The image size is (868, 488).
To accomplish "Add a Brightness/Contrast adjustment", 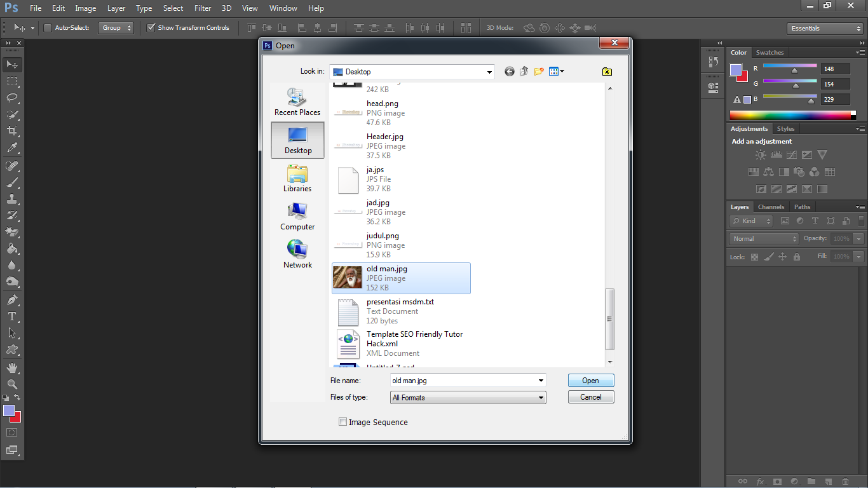I will [x=761, y=154].
